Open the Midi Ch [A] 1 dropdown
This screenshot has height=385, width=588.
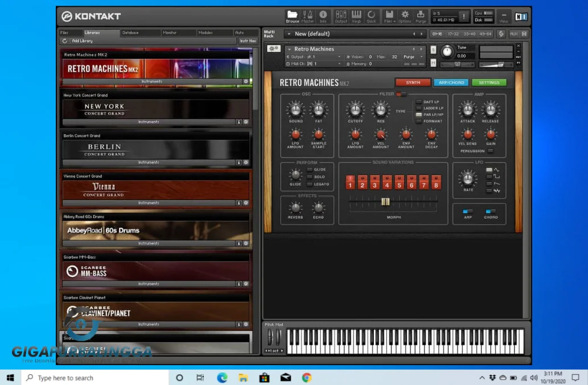coord(313,64)
